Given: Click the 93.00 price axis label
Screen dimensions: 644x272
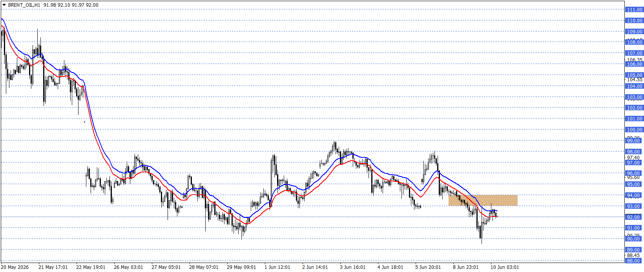Looking at the screenshot, I should pos(634,206).
